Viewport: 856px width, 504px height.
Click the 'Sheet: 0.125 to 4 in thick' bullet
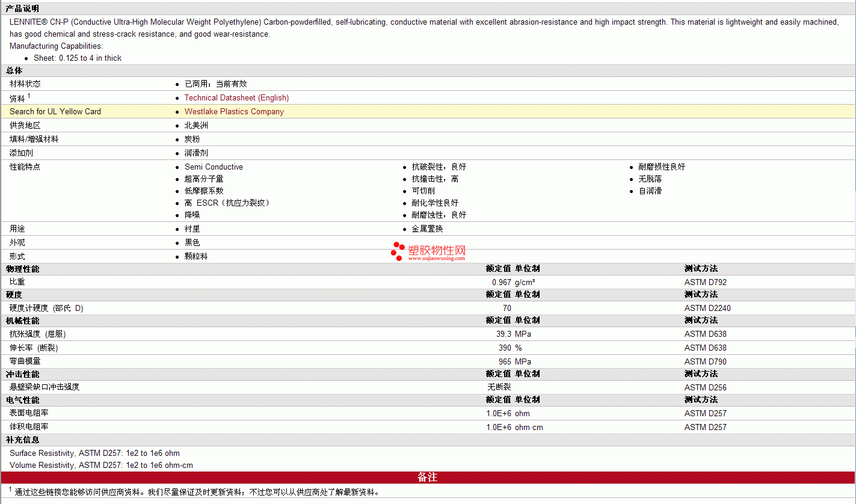[x=78, y=58]
